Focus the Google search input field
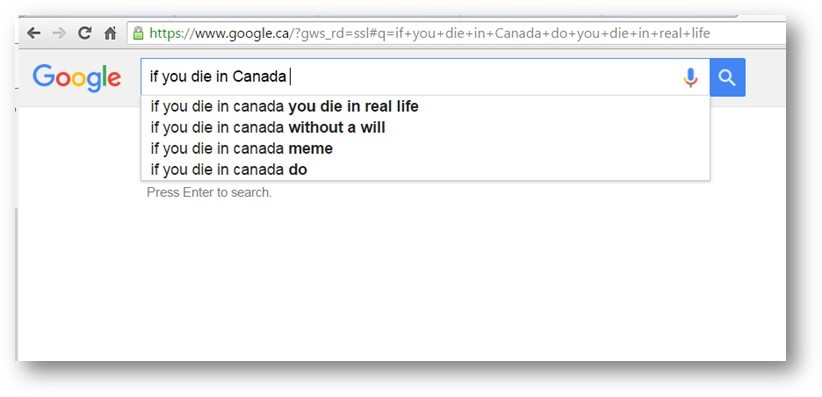822x397 pixels. 412,77
